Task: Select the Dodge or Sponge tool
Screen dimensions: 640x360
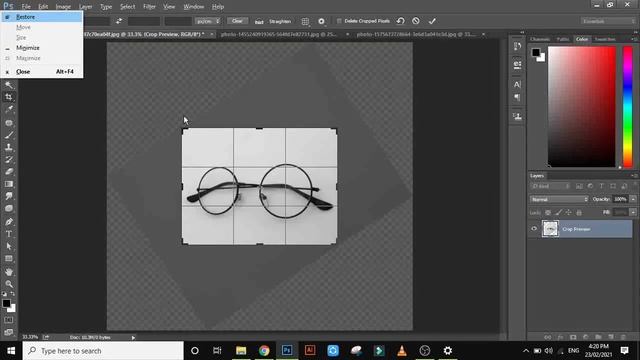Action: (9, 208)
